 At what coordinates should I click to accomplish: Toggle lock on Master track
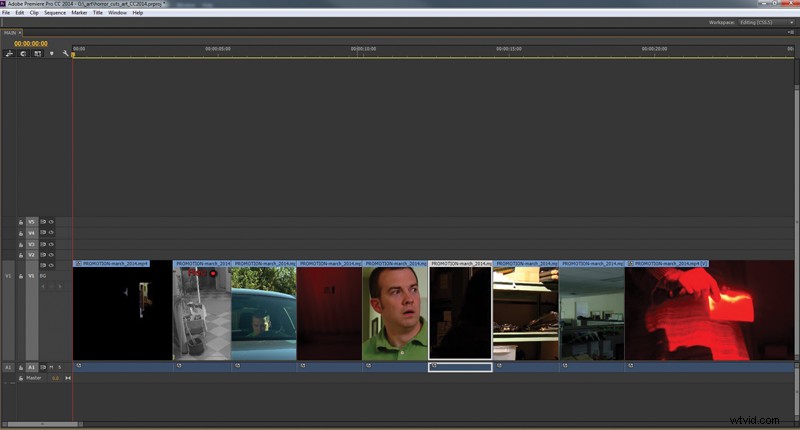pyautogui.click(x=21, y=378)
